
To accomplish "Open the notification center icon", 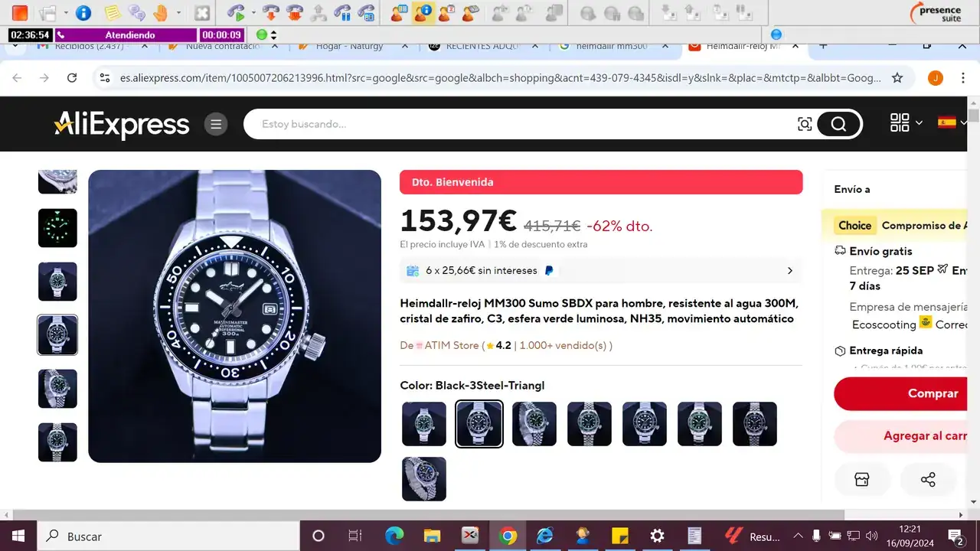I will [956, 536].
